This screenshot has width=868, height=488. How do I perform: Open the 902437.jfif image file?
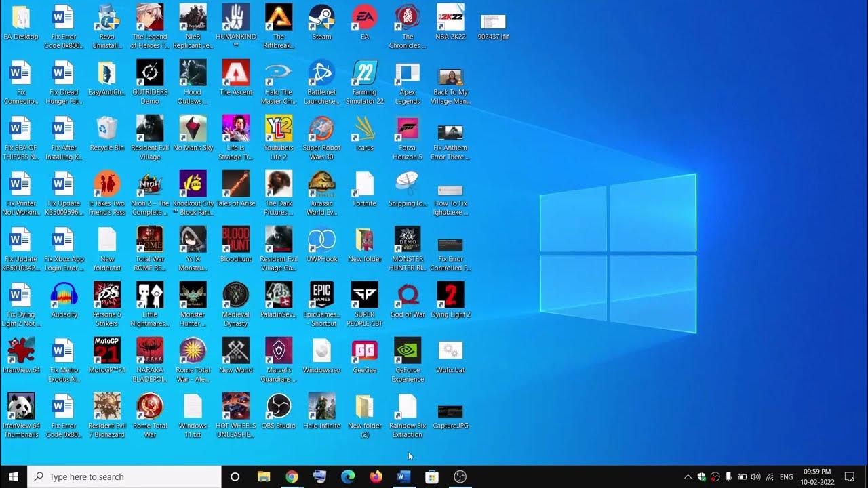pyautogui.click(x=494, y=26)
